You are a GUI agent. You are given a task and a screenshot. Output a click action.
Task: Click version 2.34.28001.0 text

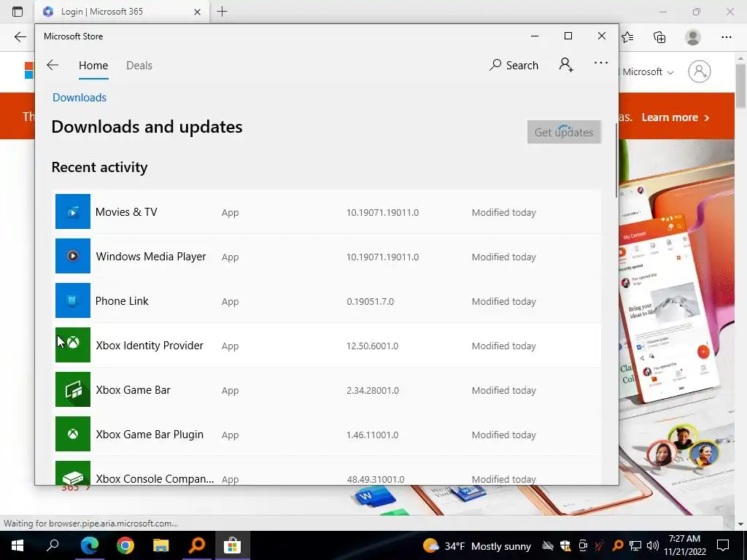pos(374,391)
